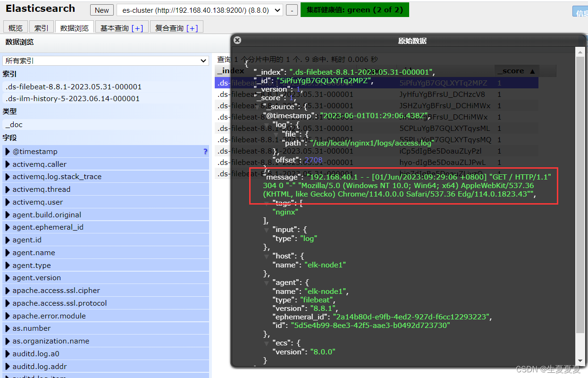Open the 基本查询 tab

tap(122, 28)
